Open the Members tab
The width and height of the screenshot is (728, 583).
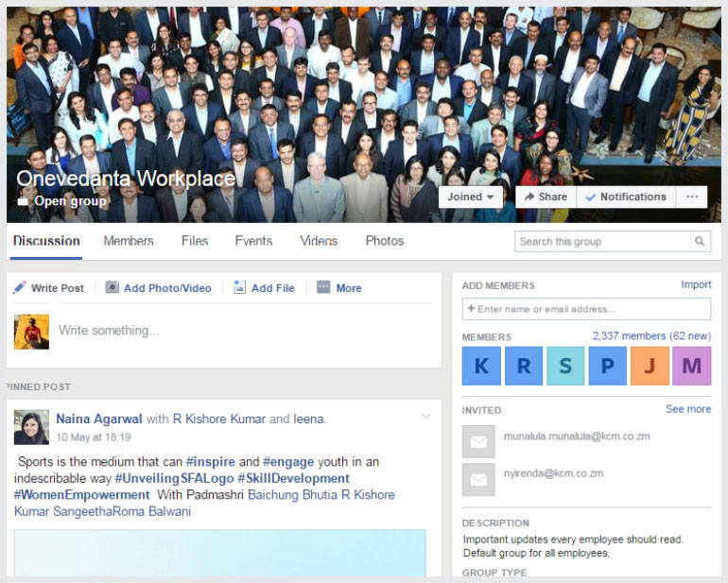129,241
